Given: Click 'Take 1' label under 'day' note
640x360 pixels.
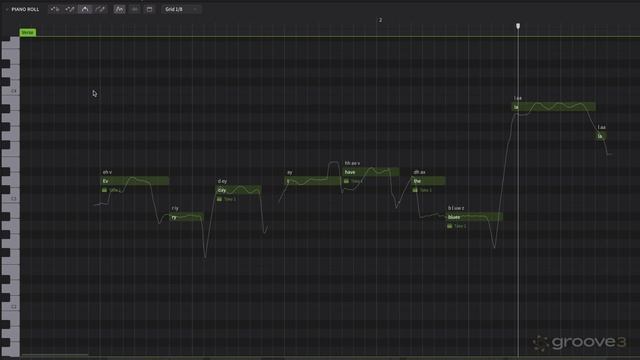Looking at the screenshot, I should pos(230,199).
